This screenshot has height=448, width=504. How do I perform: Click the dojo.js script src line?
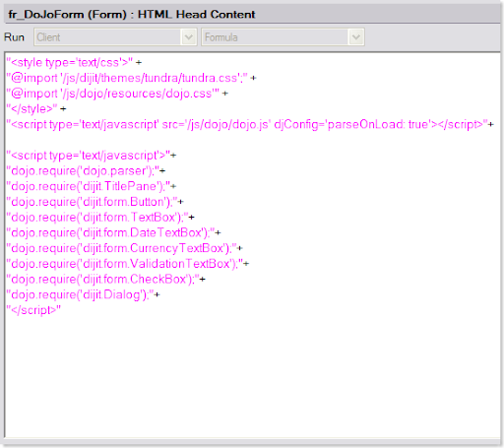[250, 124]
